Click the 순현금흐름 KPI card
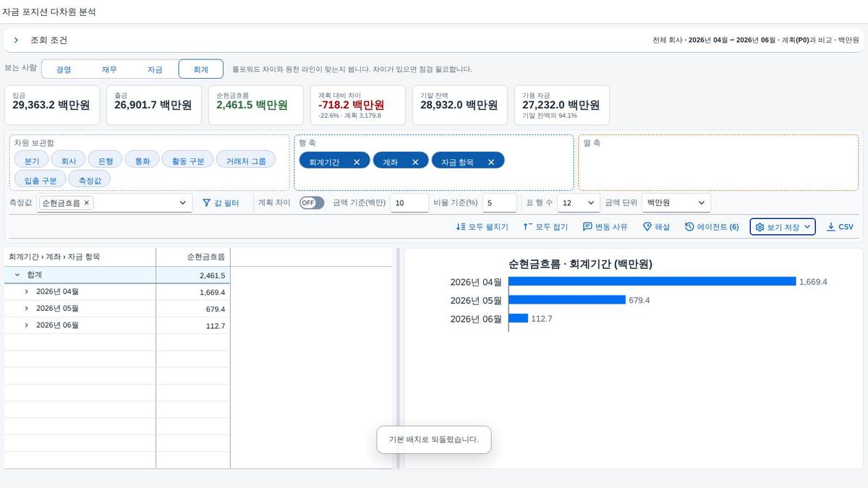Viewport: 868px width, 488px height. pos(256,106)
